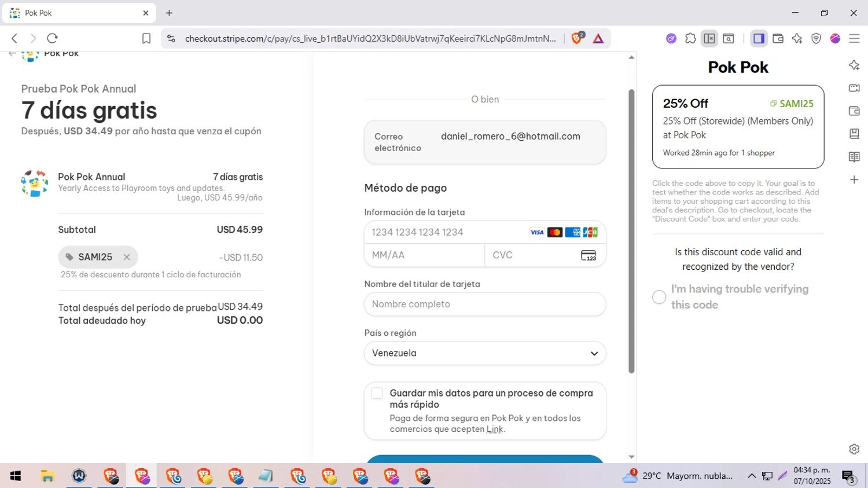Click the "Método de pago" heading
The height and width of the screenshot is (488, 868).
coord(406,188)
